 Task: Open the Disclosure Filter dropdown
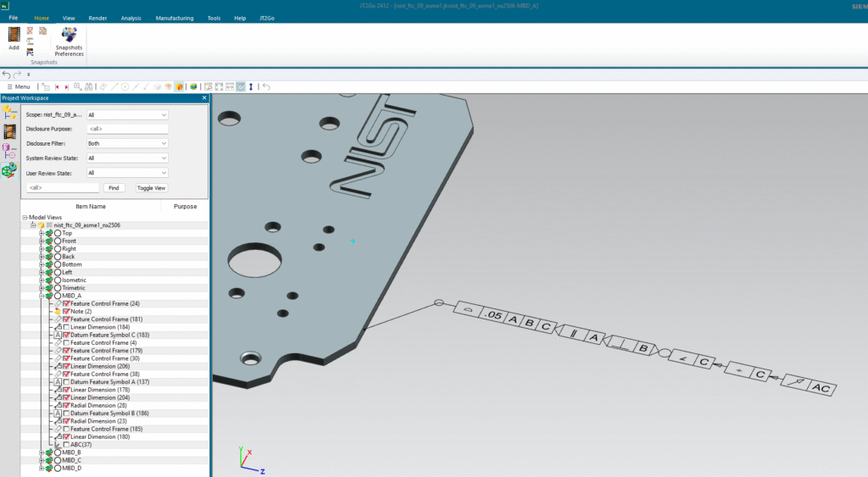coord(127,143)
